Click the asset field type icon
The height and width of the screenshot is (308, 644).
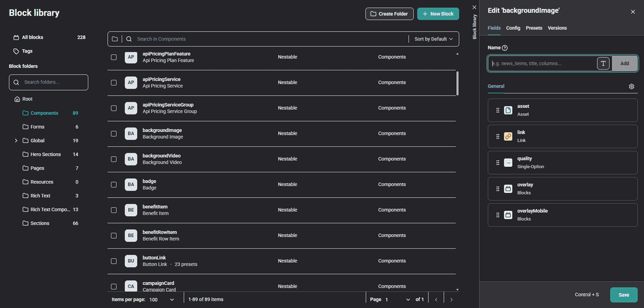(x=508, y=110)
